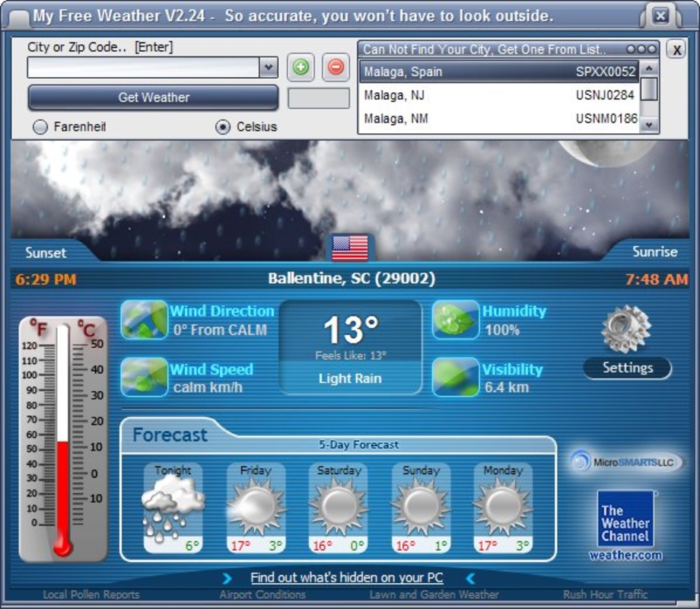Open Find out what's hidden link

(x=347, y=578)
